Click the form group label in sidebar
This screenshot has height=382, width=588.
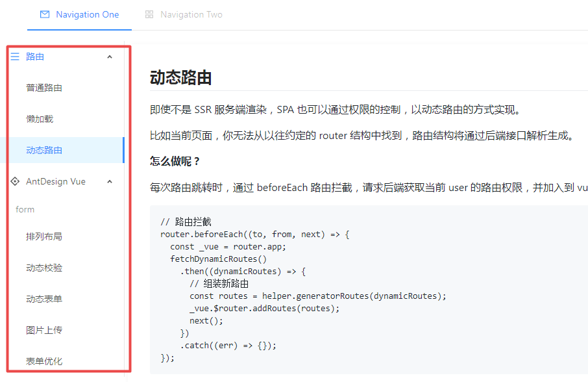[25, 209]
